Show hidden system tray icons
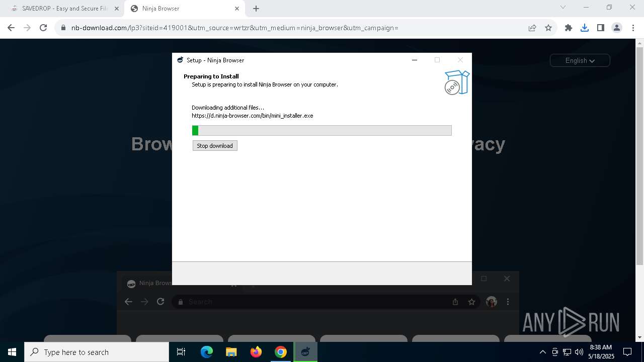 tap(542, 352)
